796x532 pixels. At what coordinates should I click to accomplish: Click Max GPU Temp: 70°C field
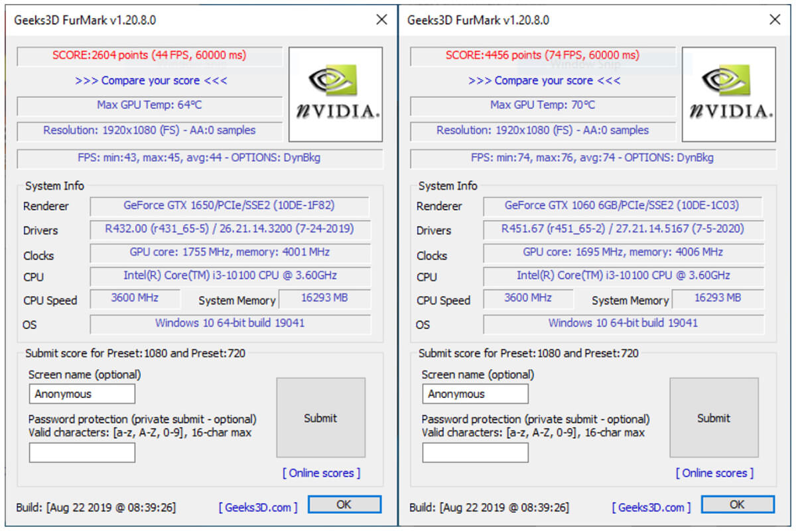pyautogui.click(x=543, y=105)
